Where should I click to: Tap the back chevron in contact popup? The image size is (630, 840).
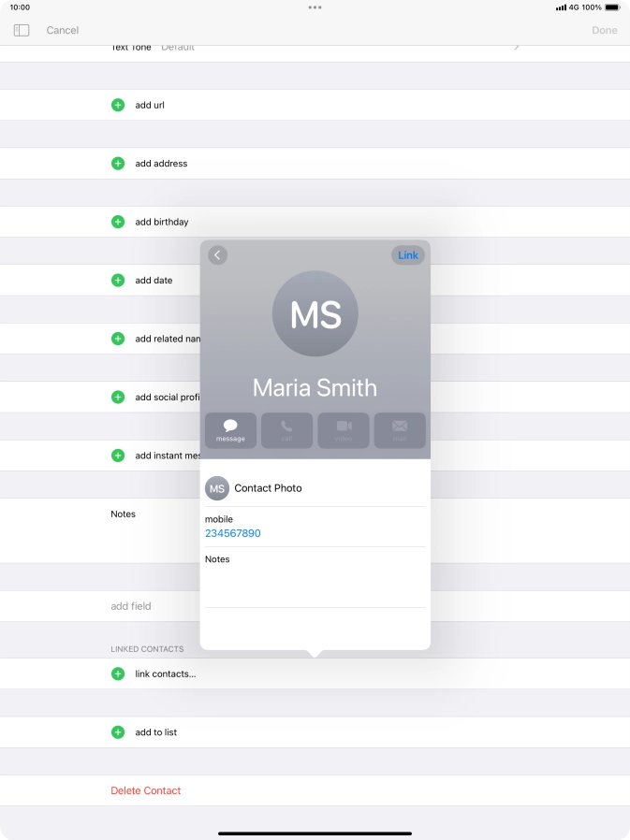click(x=218, y=255)
